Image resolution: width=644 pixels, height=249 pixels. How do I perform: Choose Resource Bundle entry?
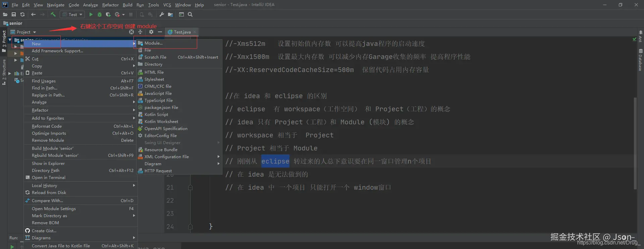(179, 149)
